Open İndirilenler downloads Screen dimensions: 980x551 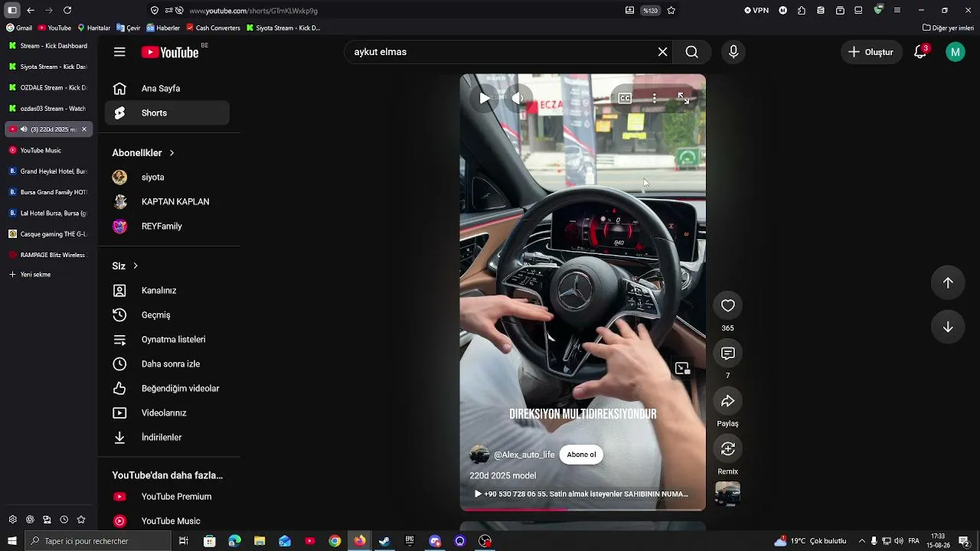pyautogui.click(x=167, y=438)
